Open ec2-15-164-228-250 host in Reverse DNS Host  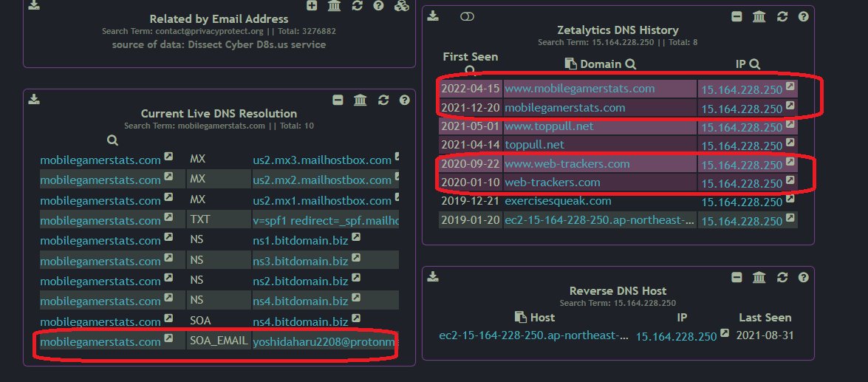(533, 335)
